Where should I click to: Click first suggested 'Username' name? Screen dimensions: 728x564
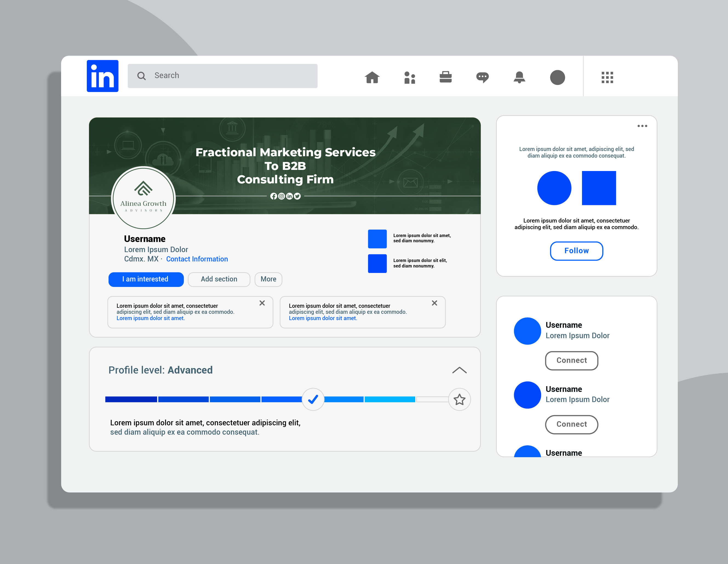(564, 325)
